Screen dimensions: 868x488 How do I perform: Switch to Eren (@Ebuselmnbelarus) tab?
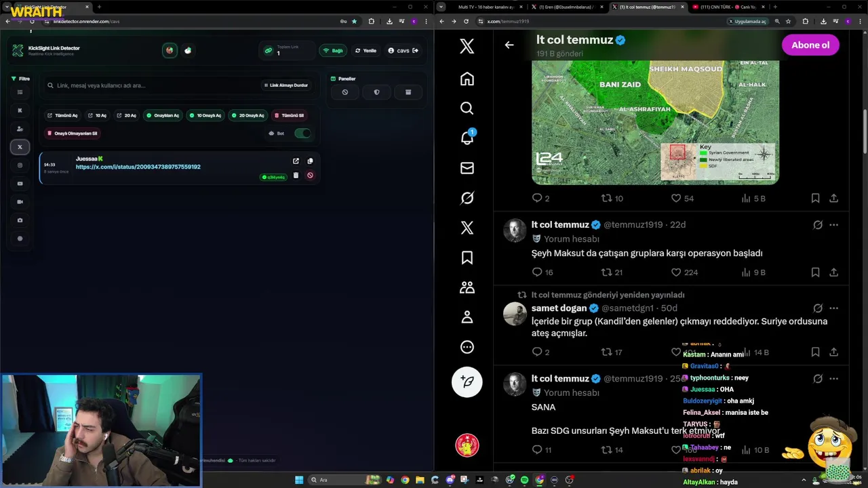(x=567, y=7)
